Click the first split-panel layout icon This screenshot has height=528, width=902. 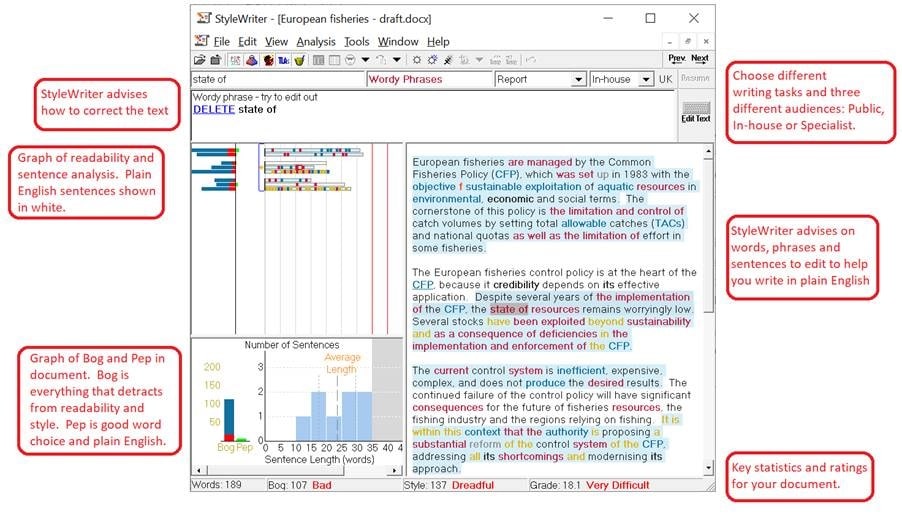318,60
